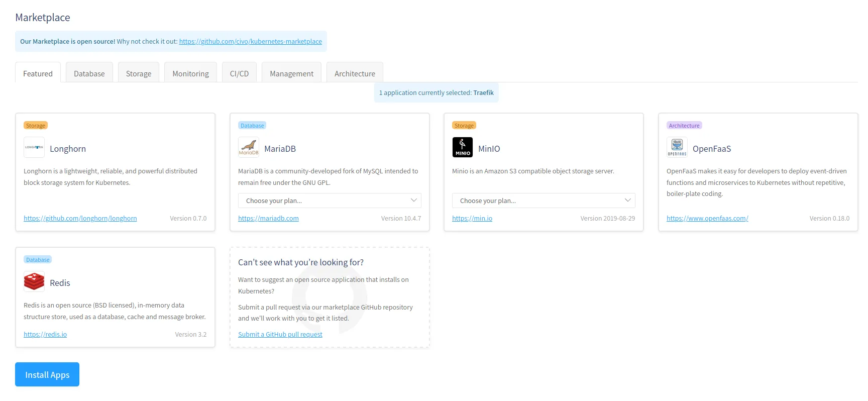
Task: Show the Architecture tab
Action: pos(355,73)
